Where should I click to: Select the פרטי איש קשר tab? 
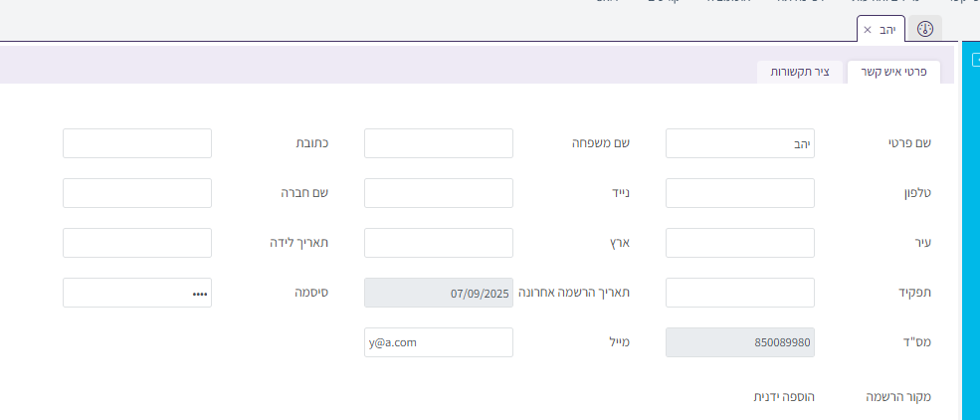(x=892, y=73)
